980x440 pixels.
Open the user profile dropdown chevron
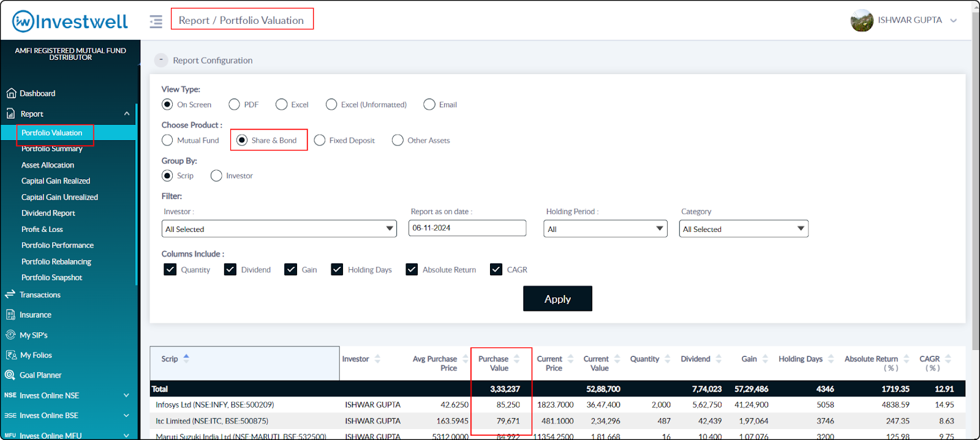[x=954, y=20]
